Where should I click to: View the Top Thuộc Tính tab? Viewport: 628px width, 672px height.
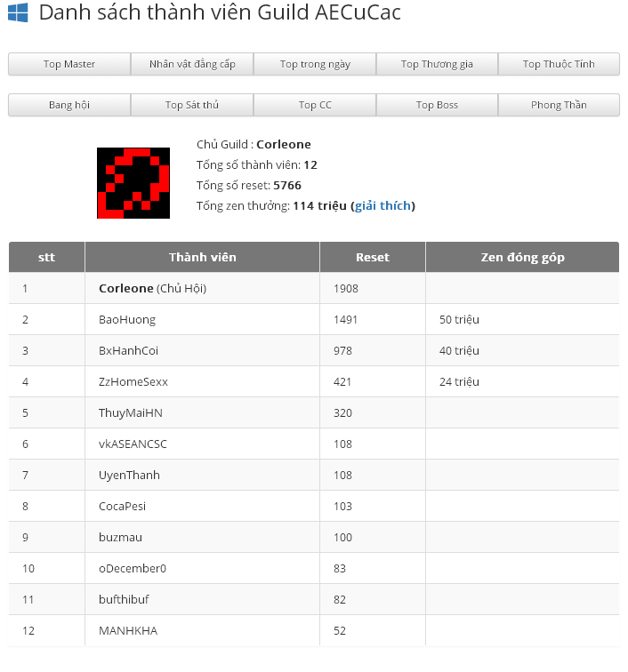[x=559, y=64]
